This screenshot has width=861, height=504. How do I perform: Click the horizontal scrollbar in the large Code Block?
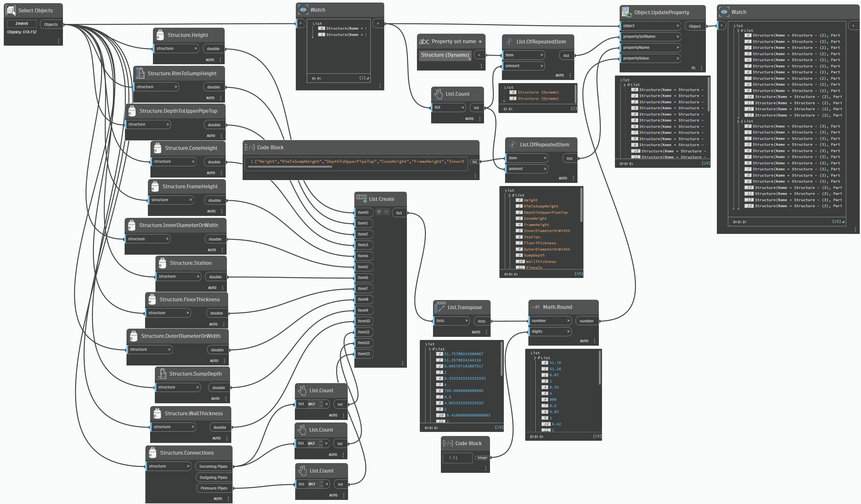pyautogui.click(x=290, y=167)
